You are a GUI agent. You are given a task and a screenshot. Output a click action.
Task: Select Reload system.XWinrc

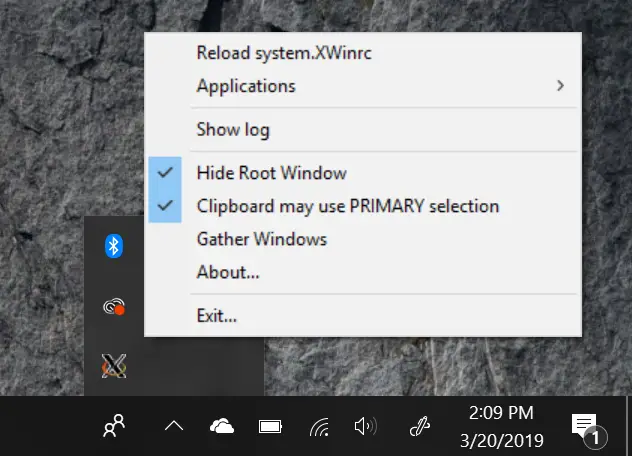tap(363, 53)
